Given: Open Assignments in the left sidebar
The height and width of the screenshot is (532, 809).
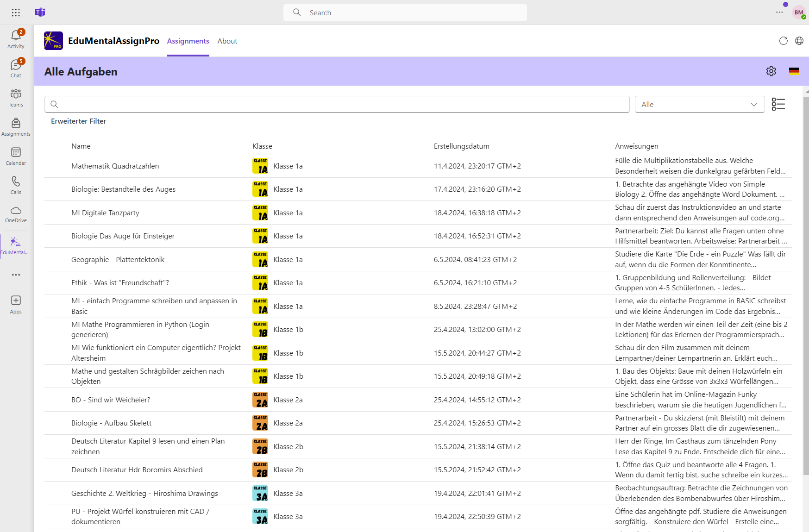Looking at the screenshot, I should point(16,126).
